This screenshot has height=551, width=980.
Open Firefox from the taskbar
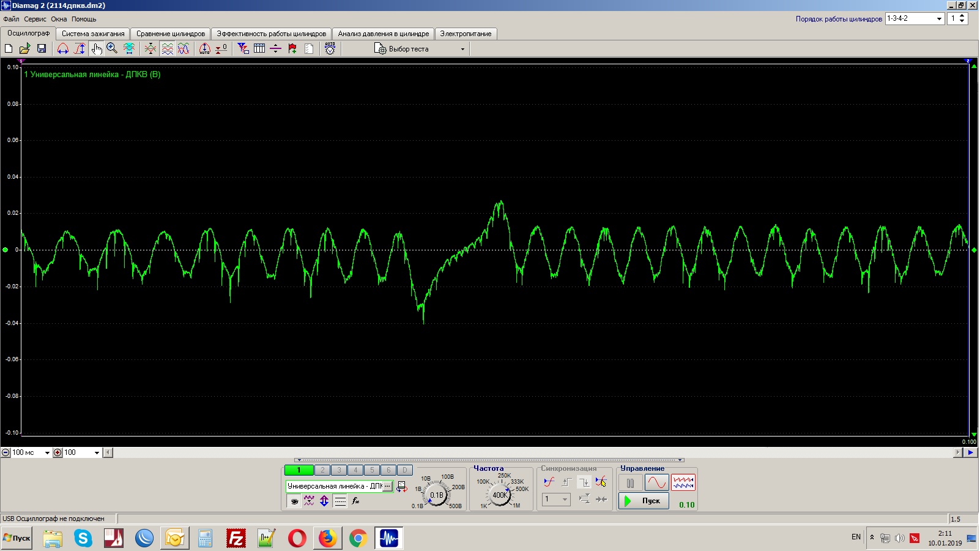point(327,538)
